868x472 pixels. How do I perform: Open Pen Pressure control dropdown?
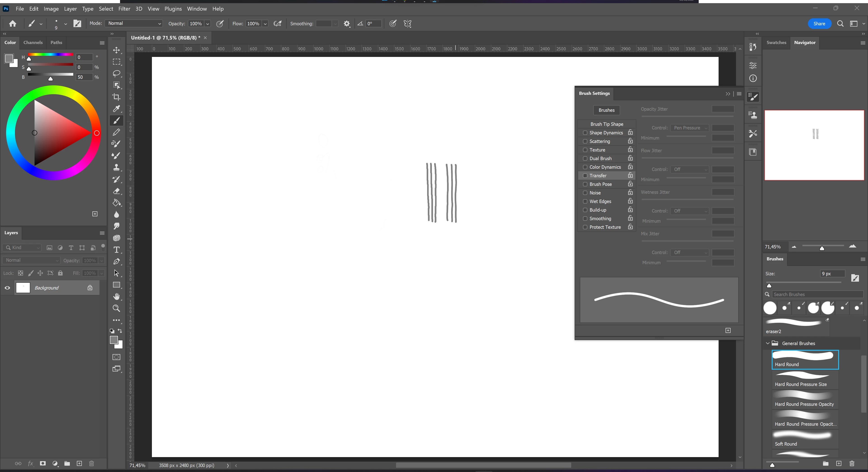click(x=690, y=128)
